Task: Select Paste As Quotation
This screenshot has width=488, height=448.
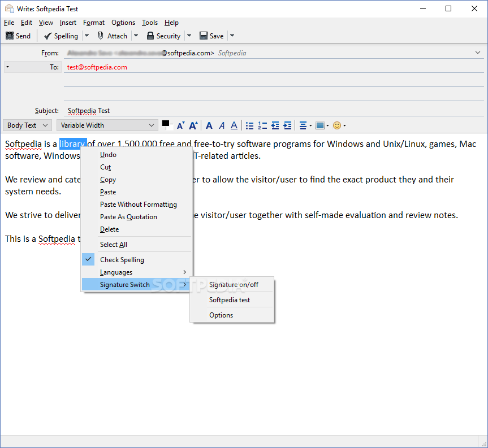Action: pos(137,217)
